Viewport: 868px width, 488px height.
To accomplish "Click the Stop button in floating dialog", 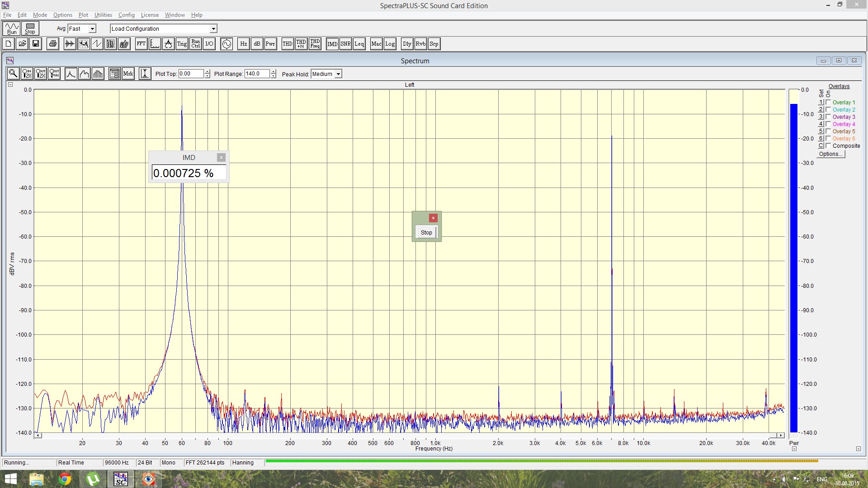I will 426,233.
